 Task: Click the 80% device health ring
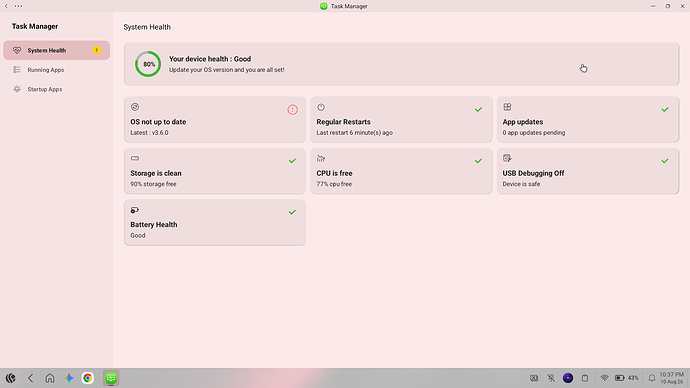[x=148, y=64]
